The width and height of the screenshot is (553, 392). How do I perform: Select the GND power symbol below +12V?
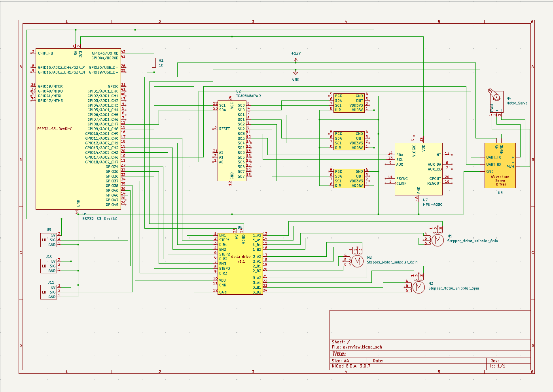tap(295, 72)
